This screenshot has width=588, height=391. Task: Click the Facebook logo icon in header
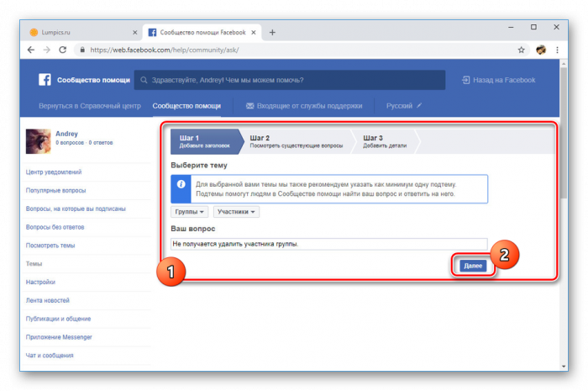pyautogui.click(x=45, y=80)
